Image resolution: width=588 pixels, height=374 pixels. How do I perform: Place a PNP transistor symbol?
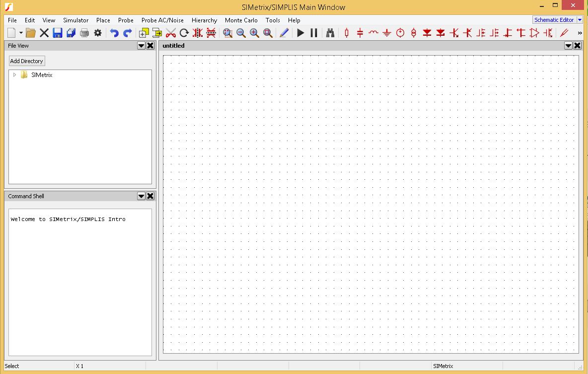pyautogui.click(x=468, y=33)
